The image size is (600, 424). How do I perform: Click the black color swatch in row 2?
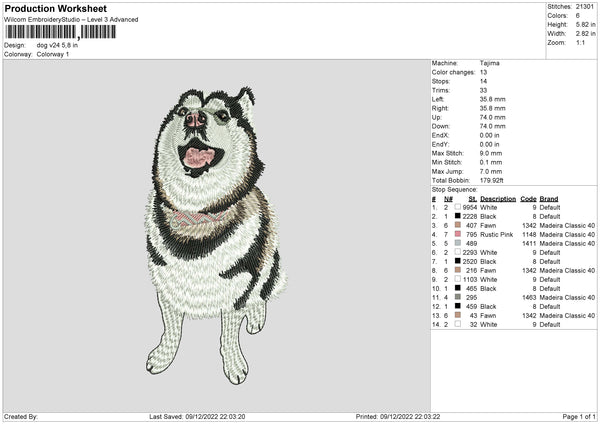(x=458, y=216)
